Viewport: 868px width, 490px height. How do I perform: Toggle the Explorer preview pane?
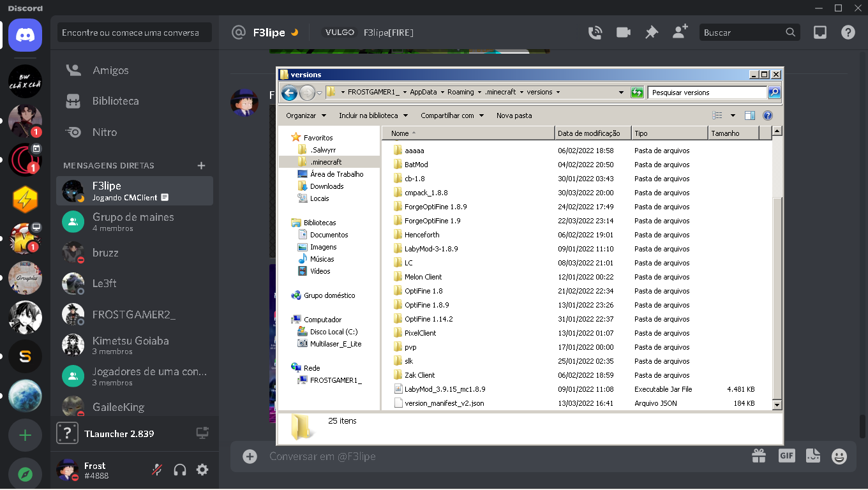pyautogui.click(x=750, y=115)
